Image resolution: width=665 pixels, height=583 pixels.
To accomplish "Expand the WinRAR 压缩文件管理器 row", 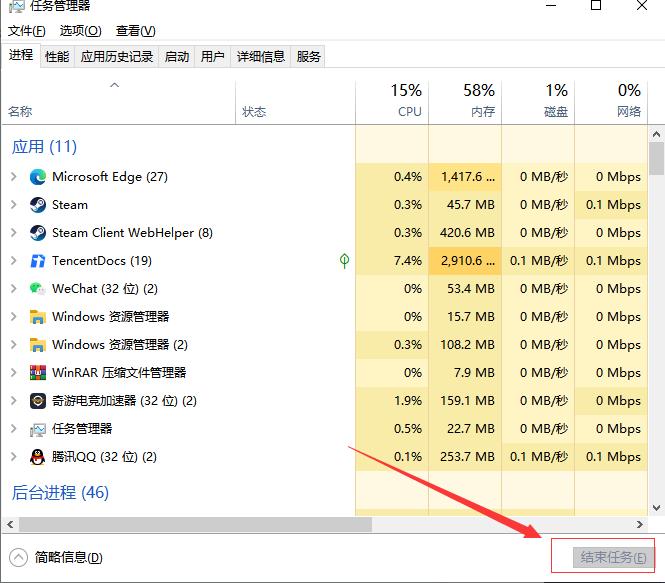I will (x=14, y=373).
